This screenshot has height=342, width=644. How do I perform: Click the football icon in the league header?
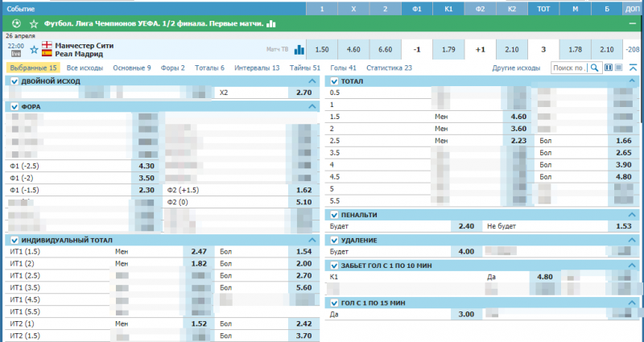tap(17, 24)
